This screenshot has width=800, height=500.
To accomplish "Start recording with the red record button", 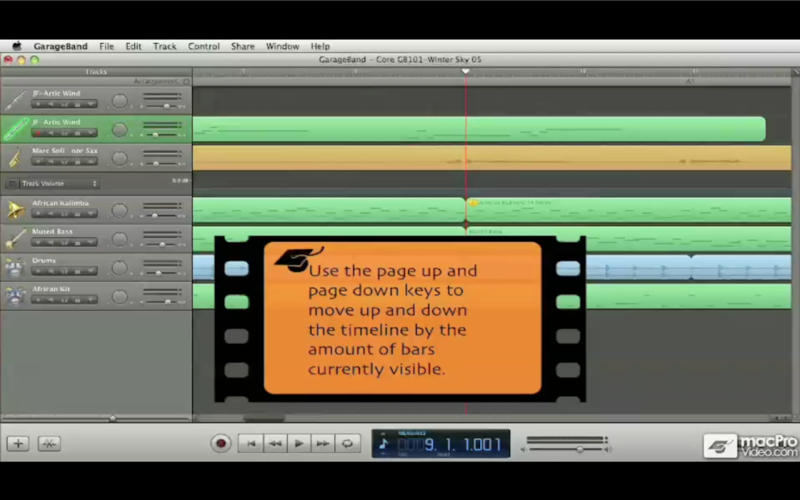I will pos(221,443).
